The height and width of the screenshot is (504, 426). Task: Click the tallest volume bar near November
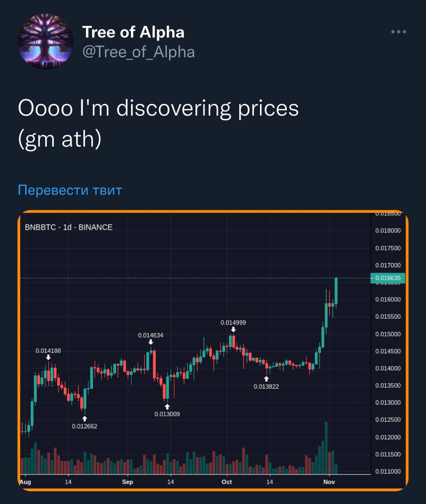(326, 448)
